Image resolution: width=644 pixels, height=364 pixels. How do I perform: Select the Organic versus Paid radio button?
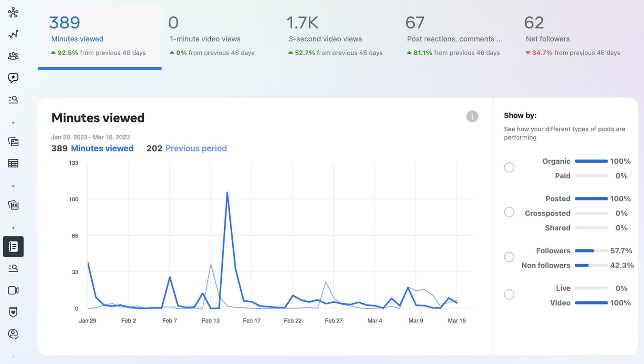[x=509, y=167]
